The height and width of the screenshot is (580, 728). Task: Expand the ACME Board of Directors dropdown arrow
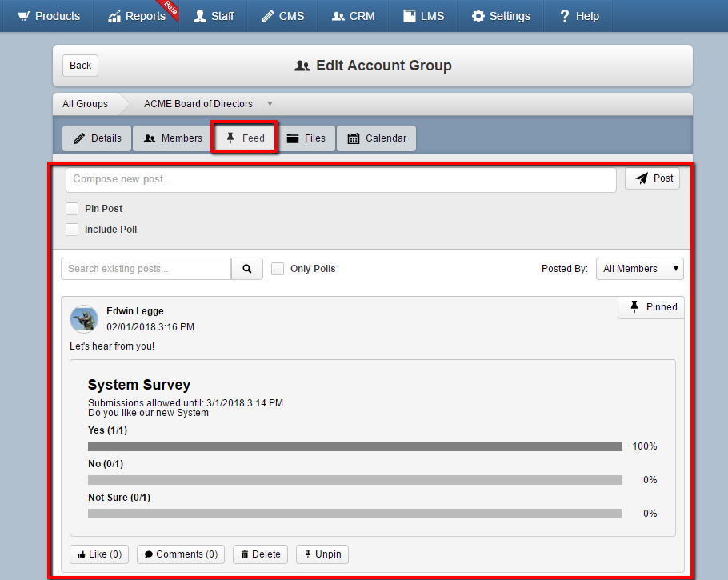[x=270, y=103]
